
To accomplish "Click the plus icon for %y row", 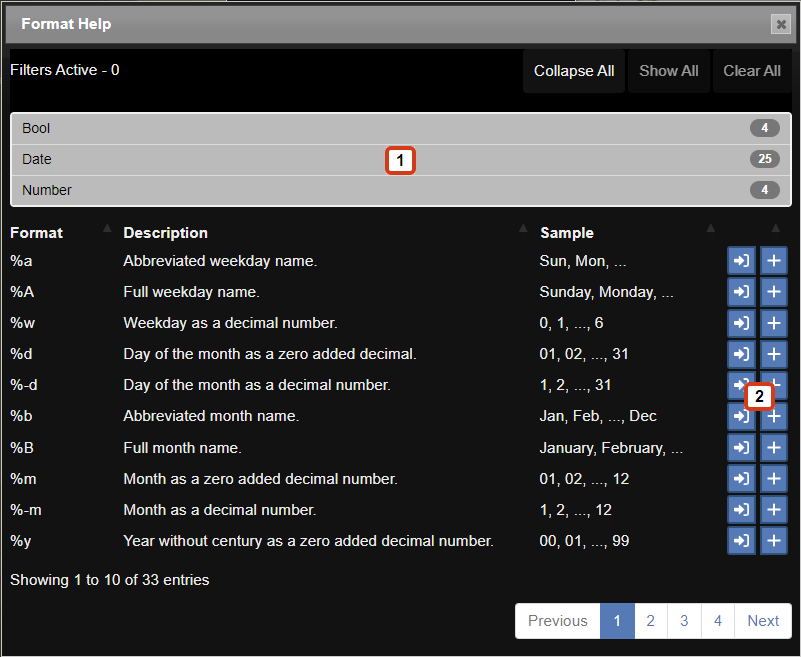I will pos(773,541).
